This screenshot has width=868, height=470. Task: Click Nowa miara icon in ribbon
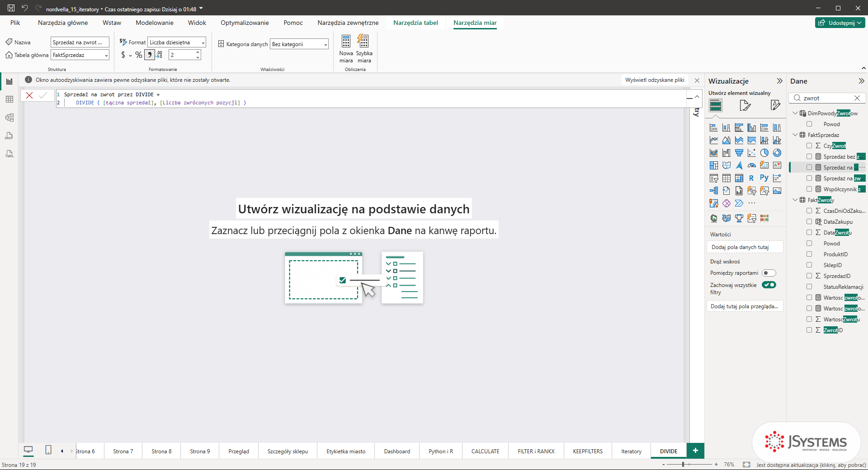[x=346, y=49]
